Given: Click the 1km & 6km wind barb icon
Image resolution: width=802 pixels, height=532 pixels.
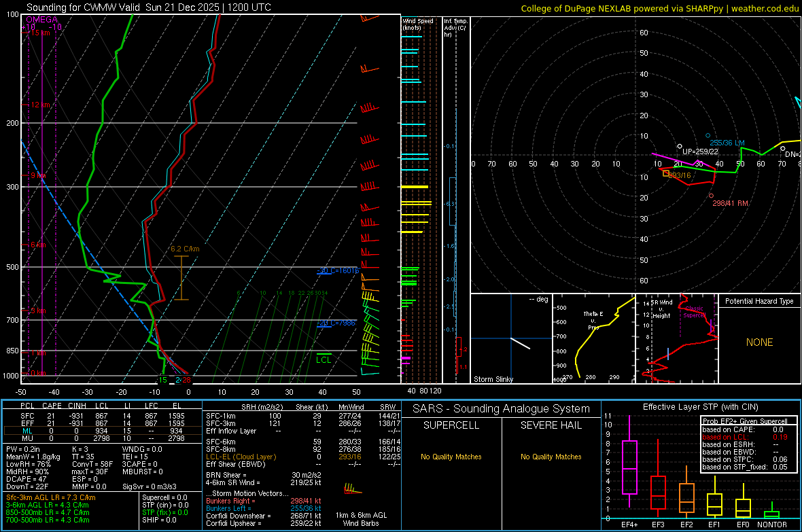Looking at the screenshot, I should point(352,489).
